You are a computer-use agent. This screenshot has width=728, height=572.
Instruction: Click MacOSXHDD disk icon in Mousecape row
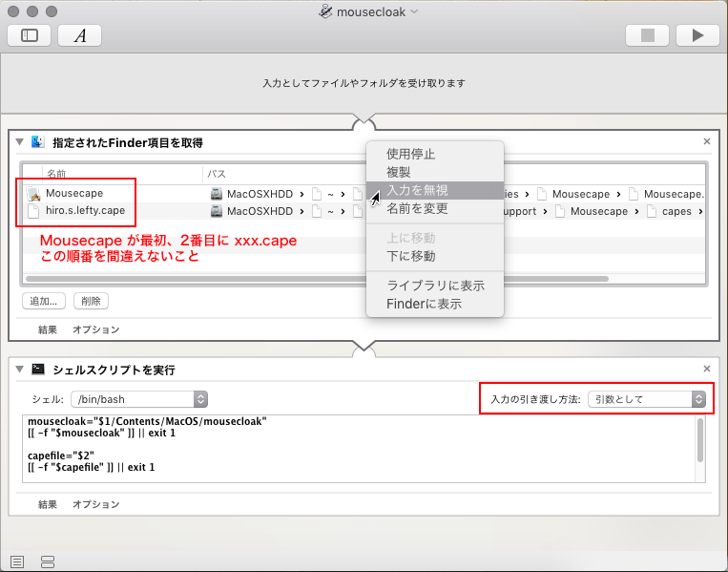(x=217, y=194)
